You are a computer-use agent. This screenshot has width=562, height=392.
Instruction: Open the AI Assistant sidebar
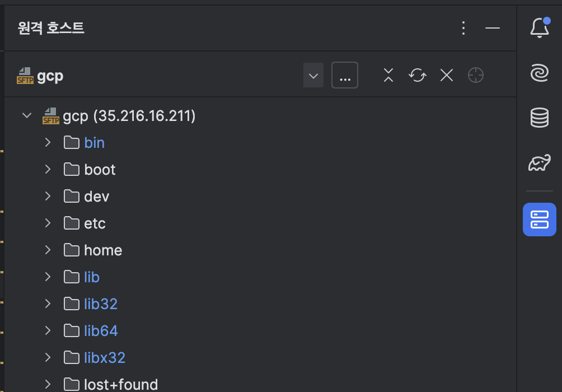[x=539, y=72]
